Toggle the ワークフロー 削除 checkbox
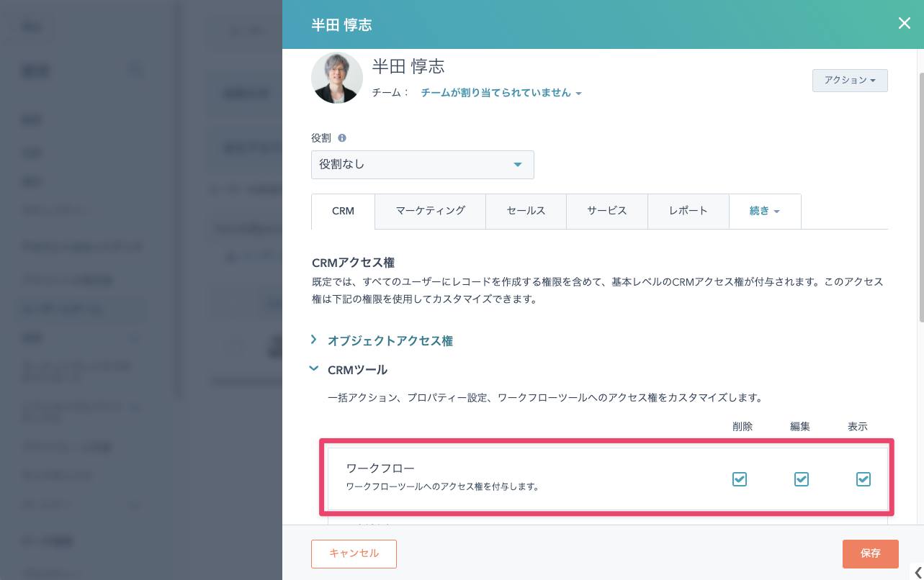924x580 pixels. pos(740,479)
